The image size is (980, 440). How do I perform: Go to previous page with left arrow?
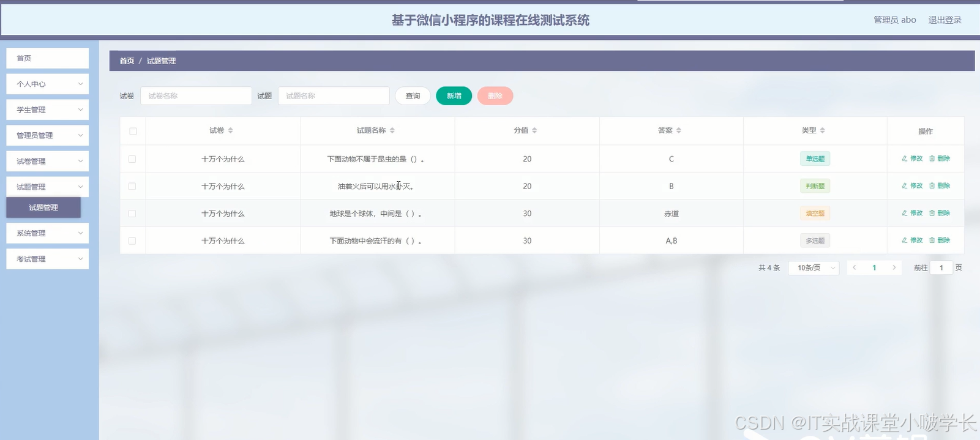855,267
